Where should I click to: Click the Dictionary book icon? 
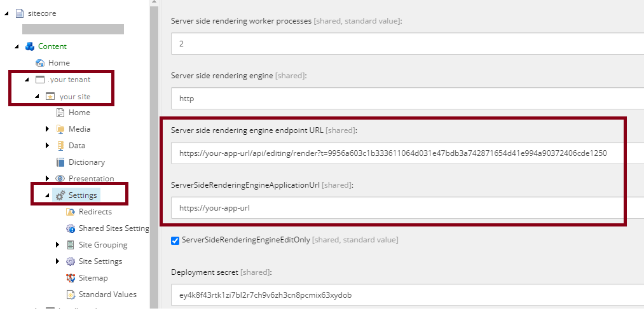(60, 162)
